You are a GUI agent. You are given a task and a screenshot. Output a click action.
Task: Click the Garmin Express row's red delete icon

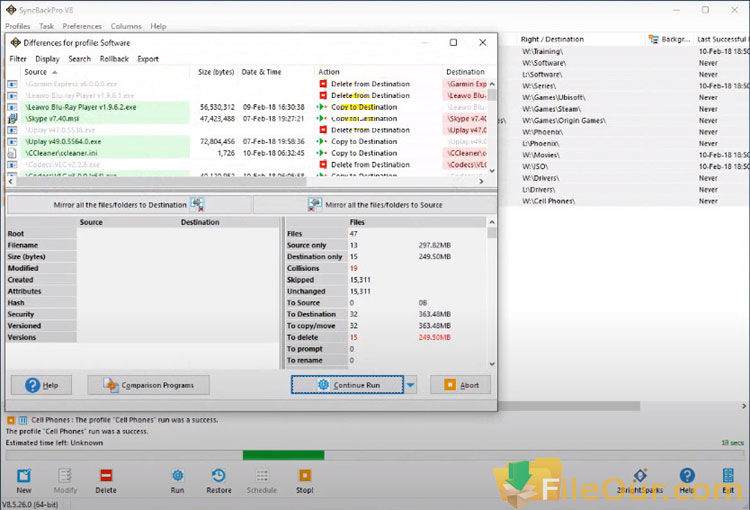point(323,84)
